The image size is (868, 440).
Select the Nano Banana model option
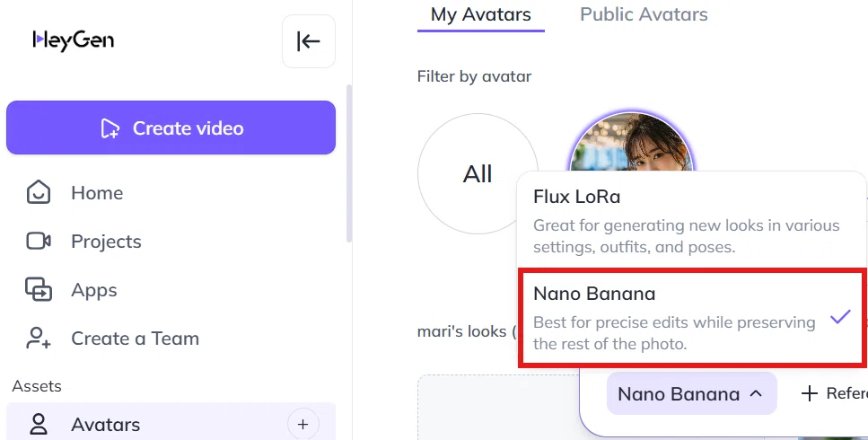pyautogui.click(x=691, y=318)
